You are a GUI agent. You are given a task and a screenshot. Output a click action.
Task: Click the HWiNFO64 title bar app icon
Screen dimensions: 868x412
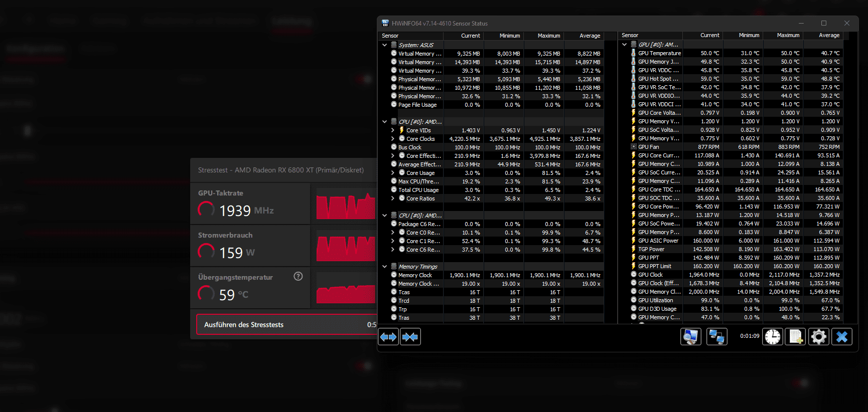click(x=385, y=23)
